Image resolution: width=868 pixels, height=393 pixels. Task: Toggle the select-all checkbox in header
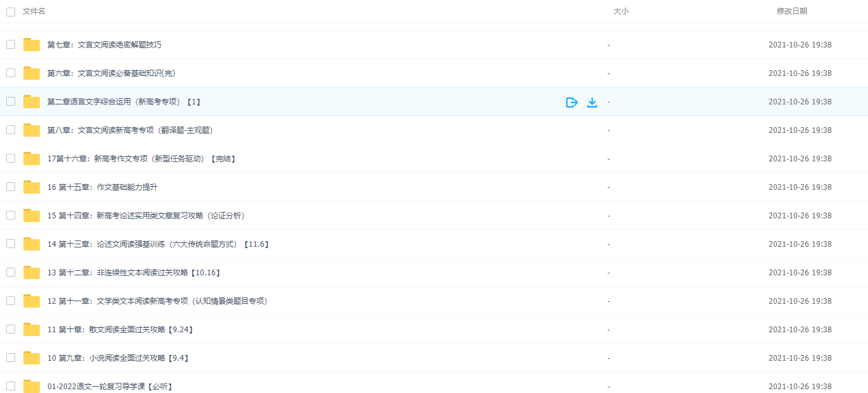[11, 11]
